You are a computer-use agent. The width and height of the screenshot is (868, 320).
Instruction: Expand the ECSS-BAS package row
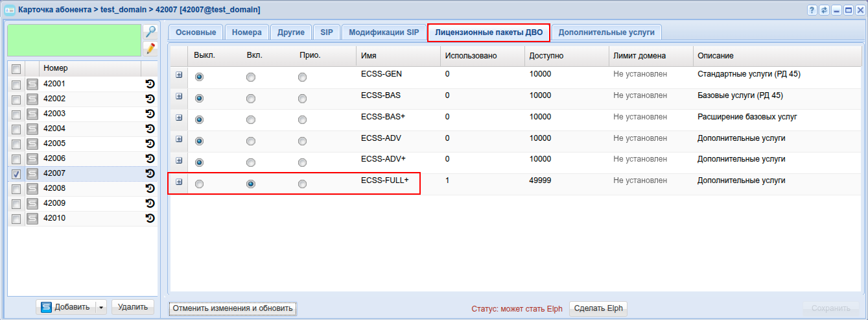click(179, 96)
